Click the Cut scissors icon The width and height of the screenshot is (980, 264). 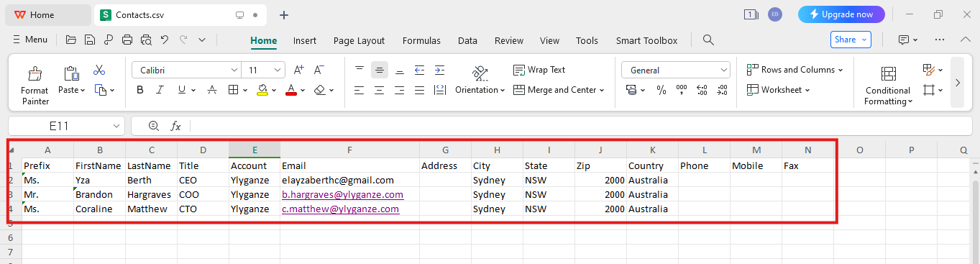pos(99,70)
